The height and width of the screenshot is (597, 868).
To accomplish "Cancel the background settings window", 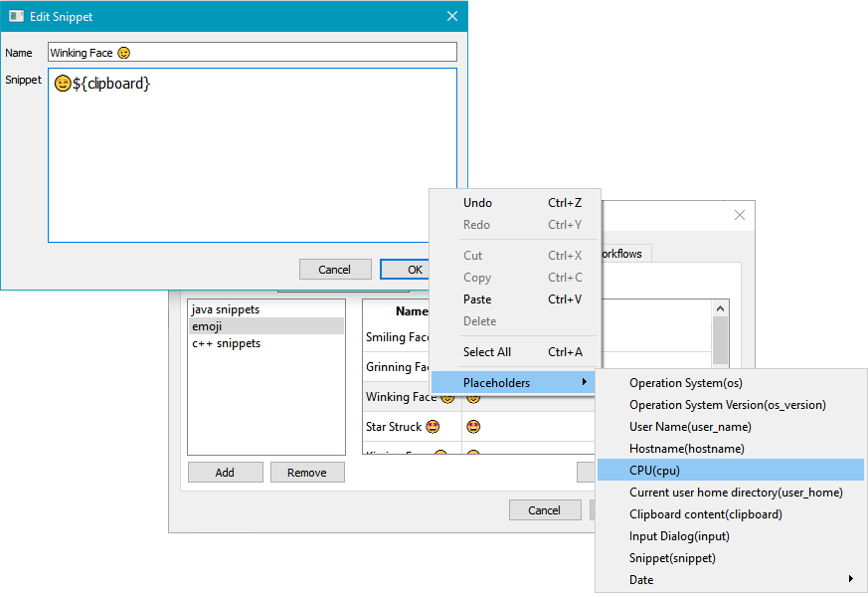I will click(x=545, y=510).
